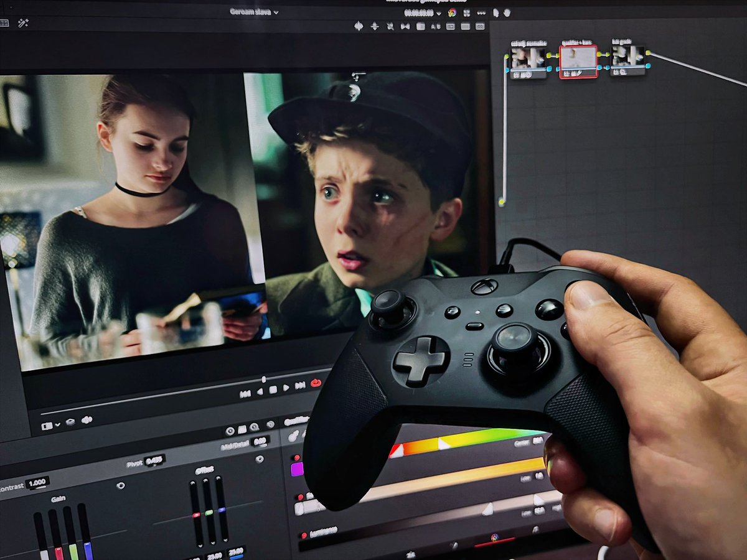
Task: Jump to last frame in the viewer transport
Action: point(300,385)
